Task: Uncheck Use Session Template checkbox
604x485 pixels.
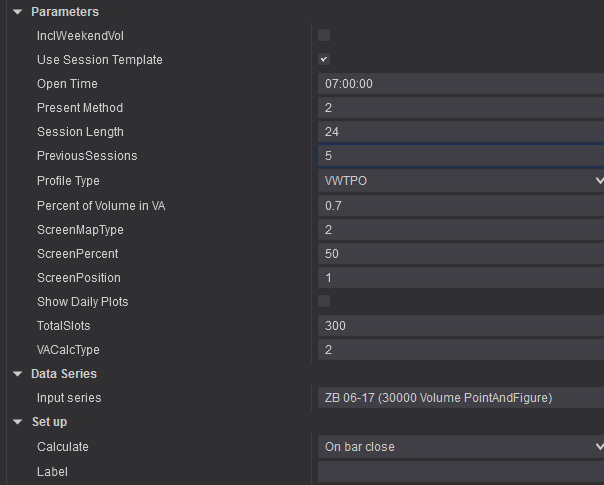Action: [324, 59]
